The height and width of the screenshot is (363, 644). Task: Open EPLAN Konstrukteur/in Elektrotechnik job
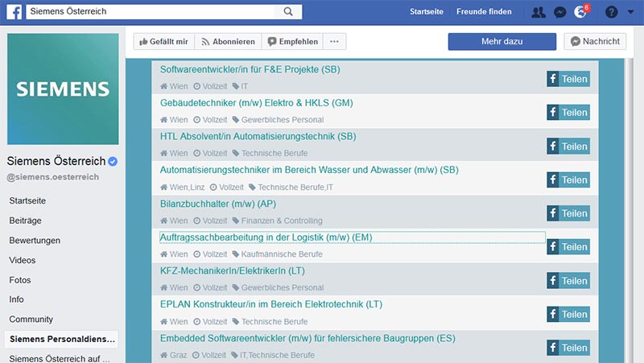[271, 304]
